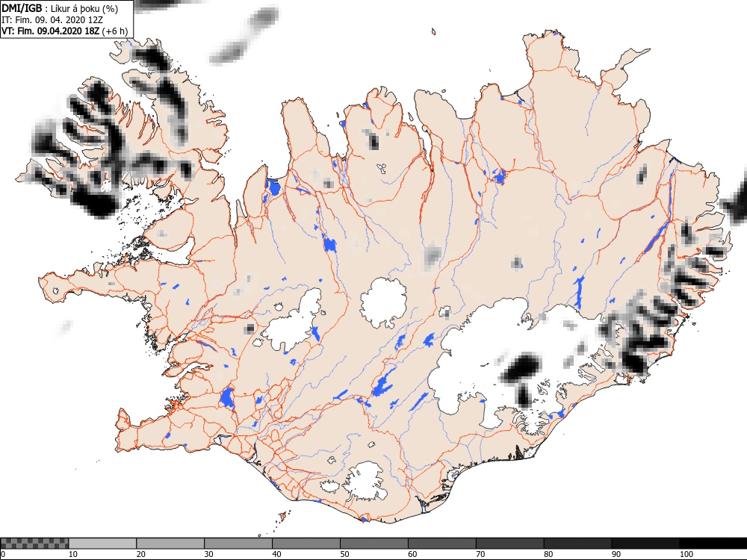Click the 30–40% gray legend swatch
This screenshot has width=747, height=560.
pyautogui.click(x=238, y=544)
